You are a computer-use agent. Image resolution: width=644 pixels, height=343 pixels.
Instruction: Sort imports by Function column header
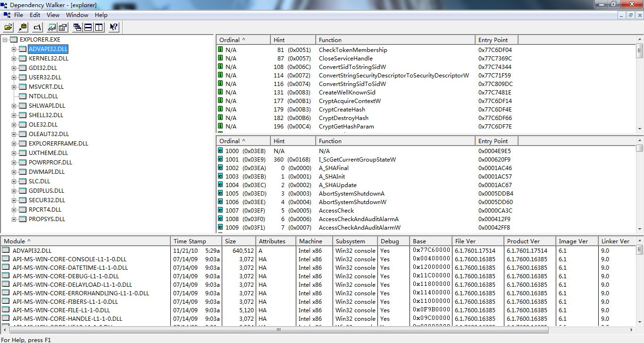coord(395,40)
